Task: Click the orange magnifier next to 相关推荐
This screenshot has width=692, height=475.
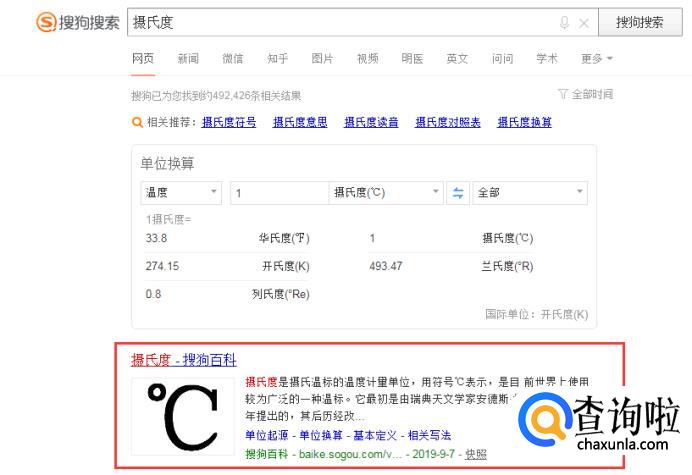Action: [x=137, y=122]
